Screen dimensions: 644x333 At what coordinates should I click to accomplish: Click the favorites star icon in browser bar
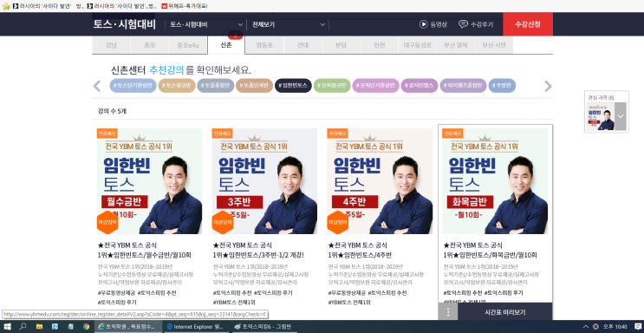pos(5,6)
